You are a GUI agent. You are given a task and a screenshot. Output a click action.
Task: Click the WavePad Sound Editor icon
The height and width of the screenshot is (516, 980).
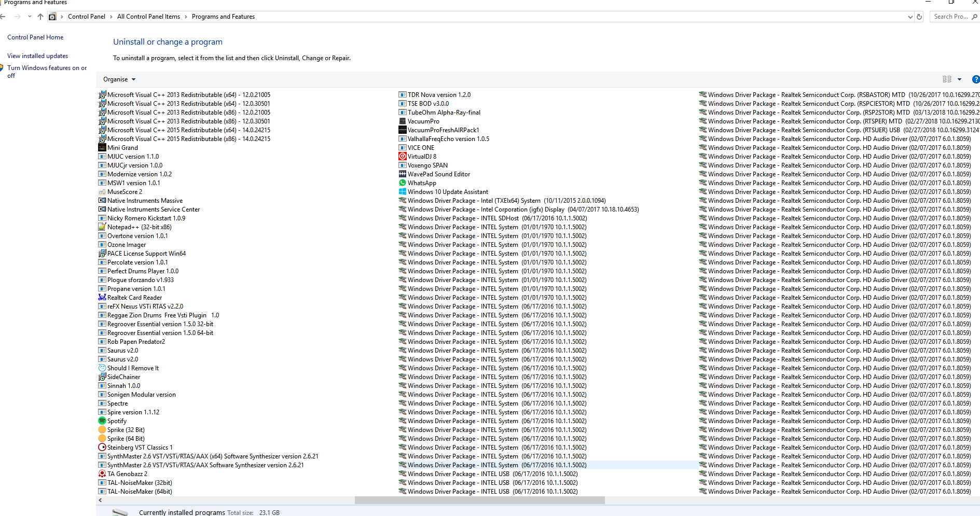point(403,174)
